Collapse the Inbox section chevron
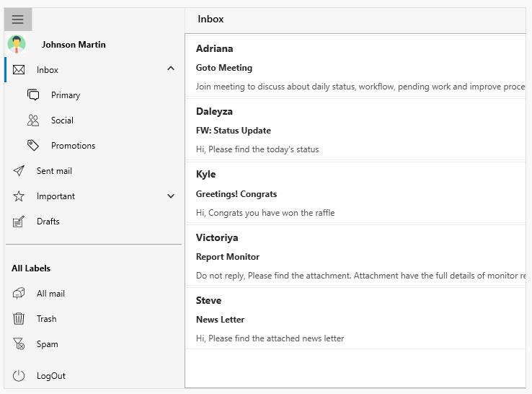532x394 pixels. tap(171, 69)
